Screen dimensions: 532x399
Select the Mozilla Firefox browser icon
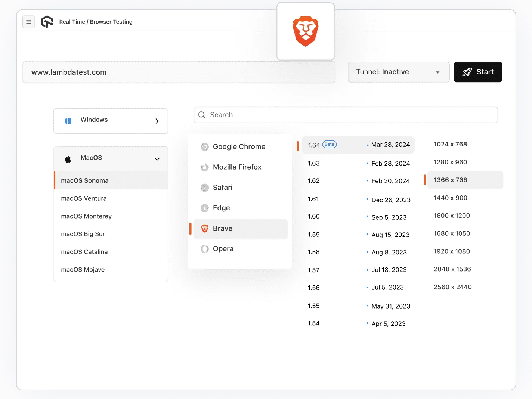(x=205, y=167)
